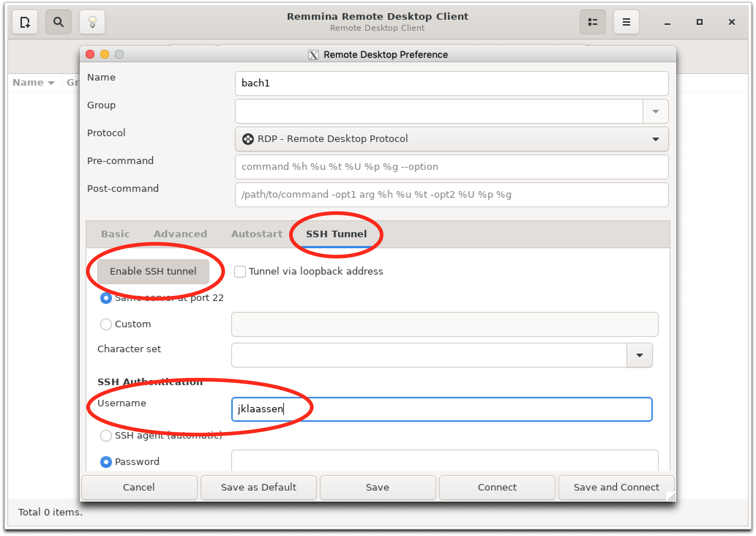Expand the Character set dropdown
Viewport: 756px width, 536px height.
(639, 355)
